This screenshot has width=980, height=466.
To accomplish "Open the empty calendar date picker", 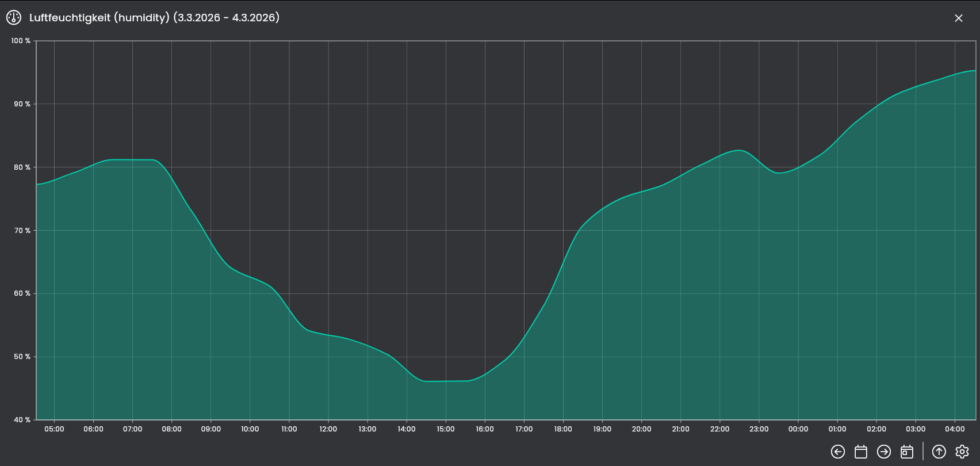I will [861, 452].
